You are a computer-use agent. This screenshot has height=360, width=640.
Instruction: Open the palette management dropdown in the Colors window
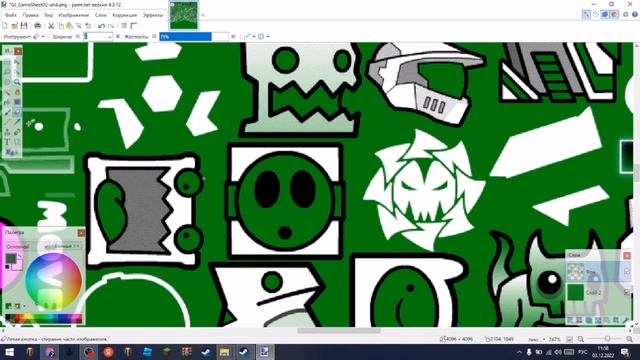[x=20, y=306]
